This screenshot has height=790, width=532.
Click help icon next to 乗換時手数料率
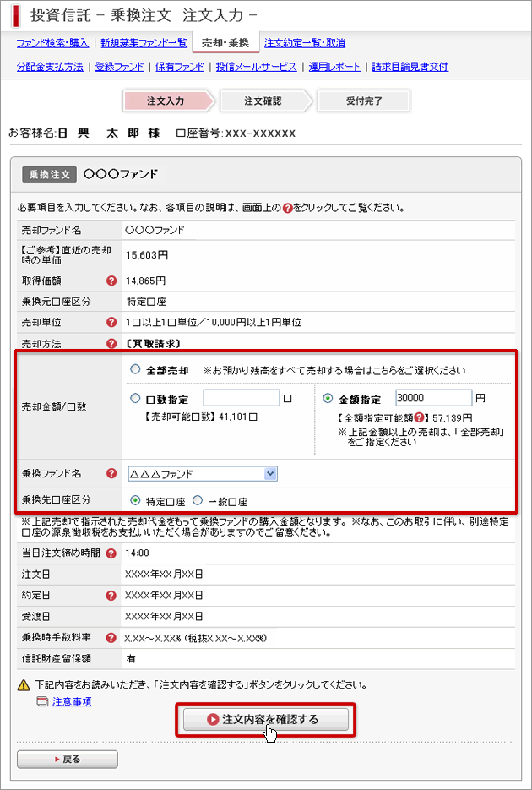coord(111,637)
